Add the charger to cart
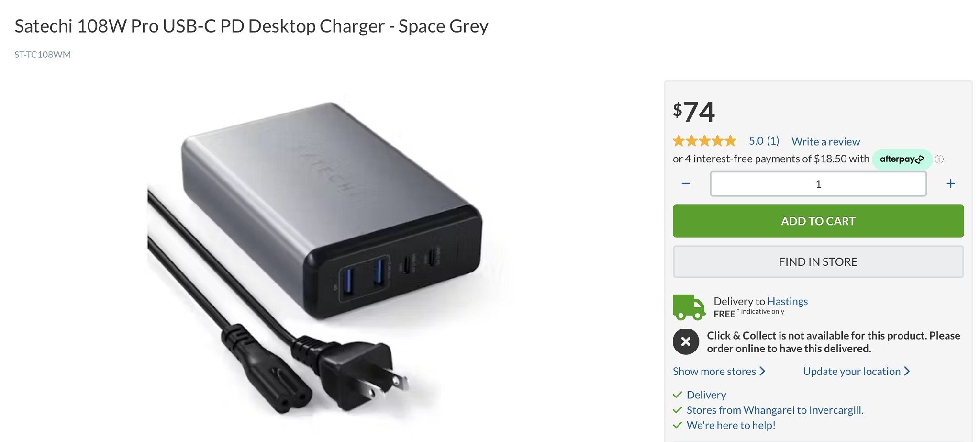 click(x=818, y=221)
